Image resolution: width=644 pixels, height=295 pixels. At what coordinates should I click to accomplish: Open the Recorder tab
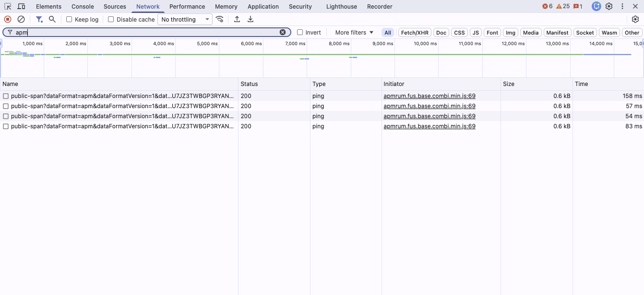[x=380, y=6]
